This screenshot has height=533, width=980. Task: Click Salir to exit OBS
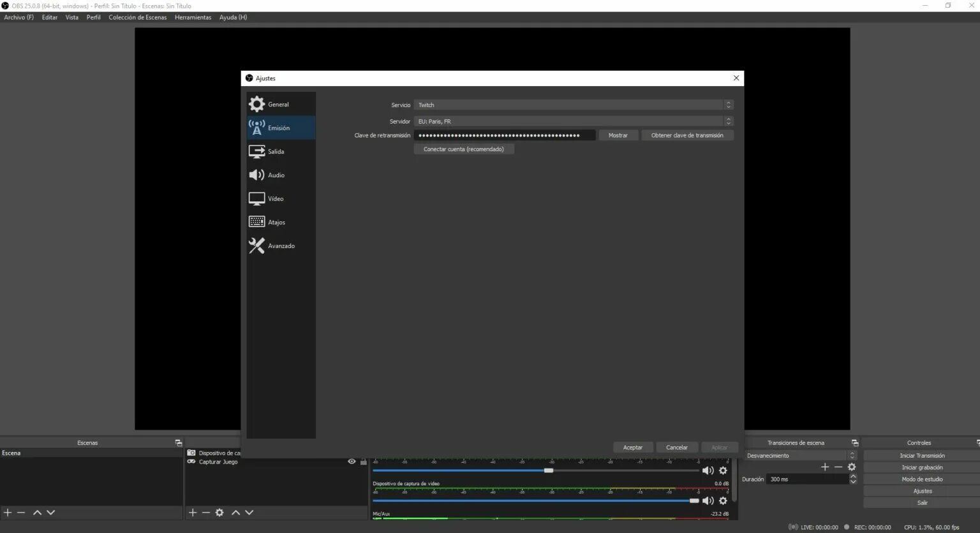[922, 502]
